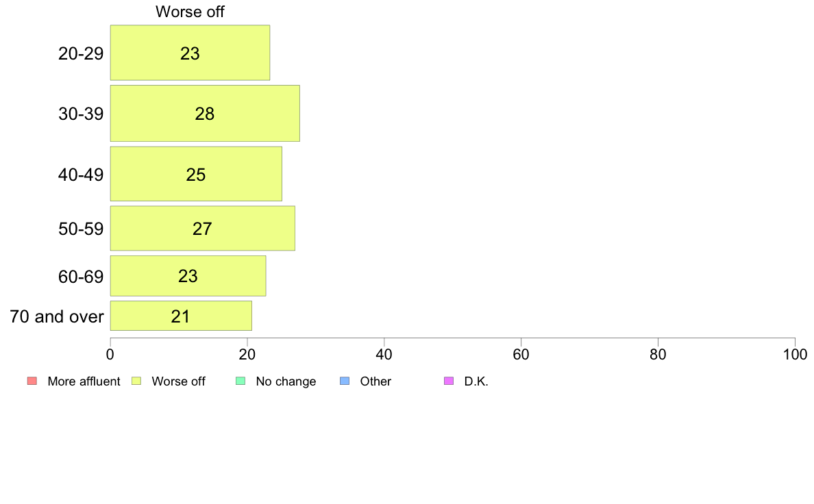
Task: Select the 40-49 bar showing 25
Action: coord(196,174)
